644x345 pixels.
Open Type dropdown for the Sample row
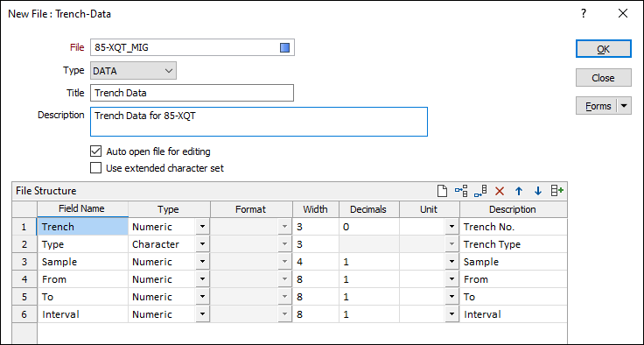(202, 262)
